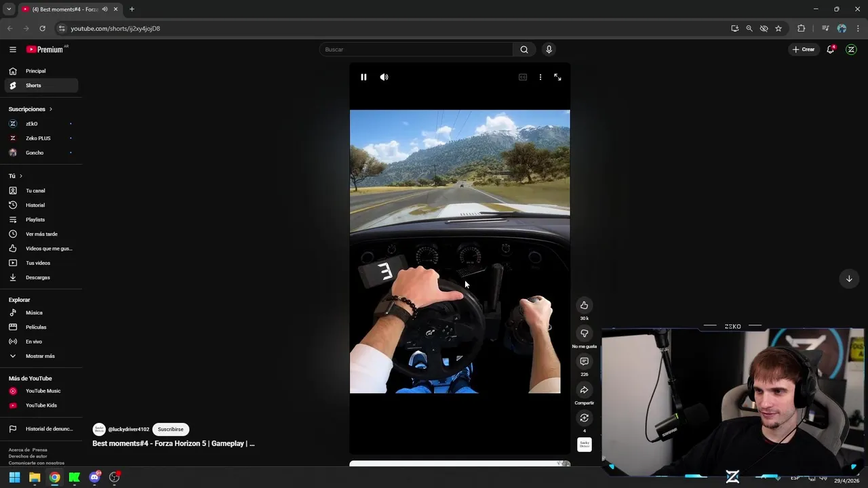Dislike the Short (No me gusta)

[x=584, y=333]
